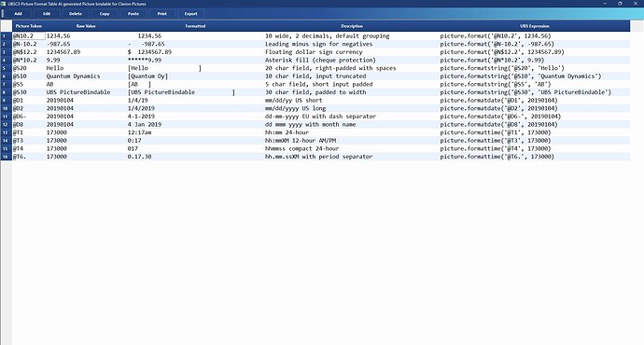644x345 pixels.
Task: Close the window
Action: (x=636, y=4)
